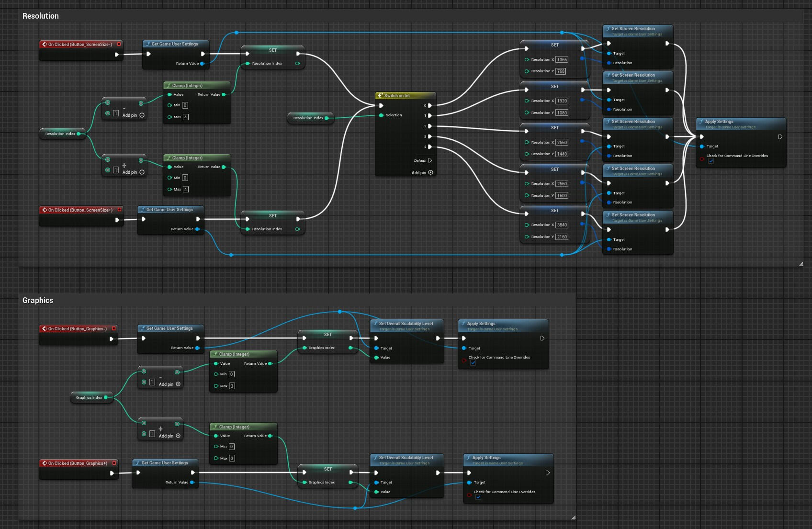Click the Resolution X 1366 value field
The height and width of the screenshot is (529, 812).
coord(562,60)
